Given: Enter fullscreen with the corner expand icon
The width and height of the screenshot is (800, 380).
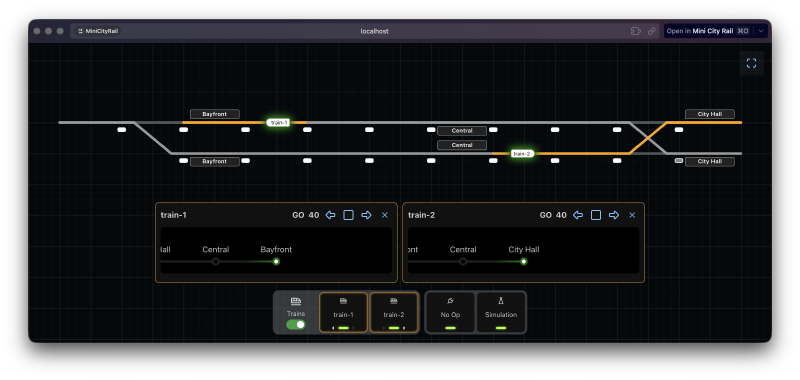Looking at the screenshot, I should [x=751, y=63].
